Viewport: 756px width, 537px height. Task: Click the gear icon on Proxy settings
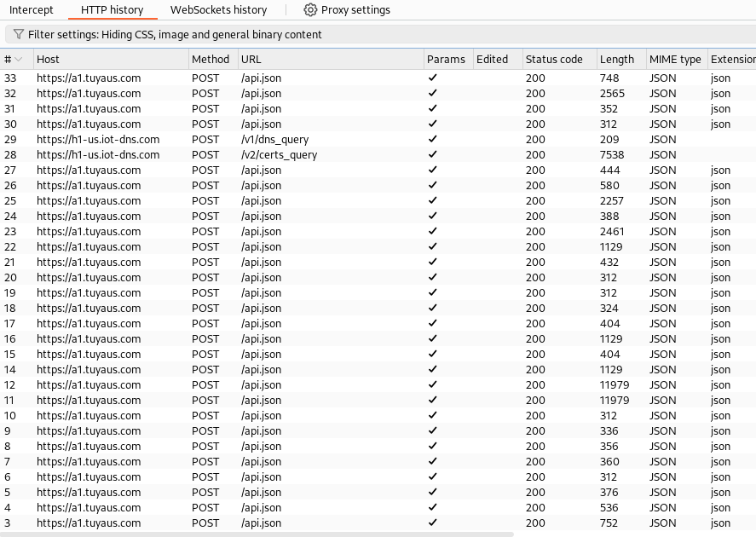pyautogui.click(x=309, y=9)
